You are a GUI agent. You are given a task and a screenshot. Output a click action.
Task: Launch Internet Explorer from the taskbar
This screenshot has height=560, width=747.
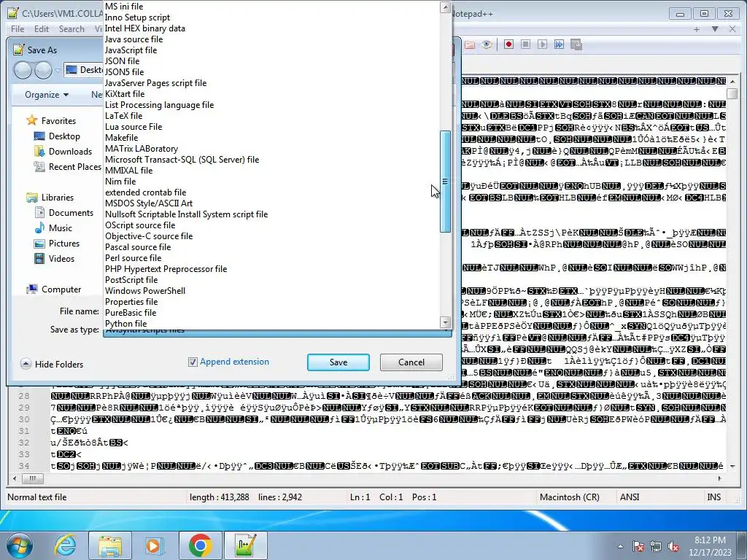pos(65,545)
